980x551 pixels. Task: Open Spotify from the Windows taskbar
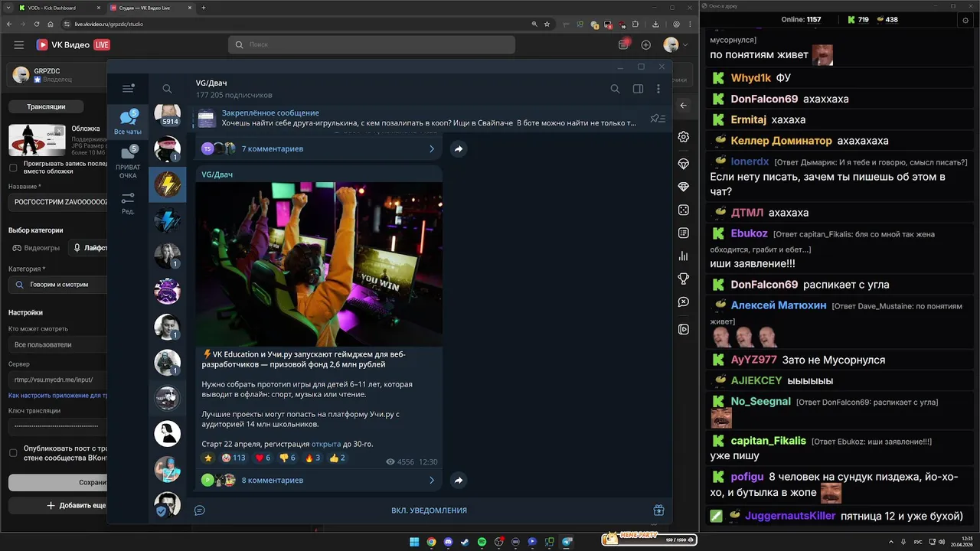[482, 542]
